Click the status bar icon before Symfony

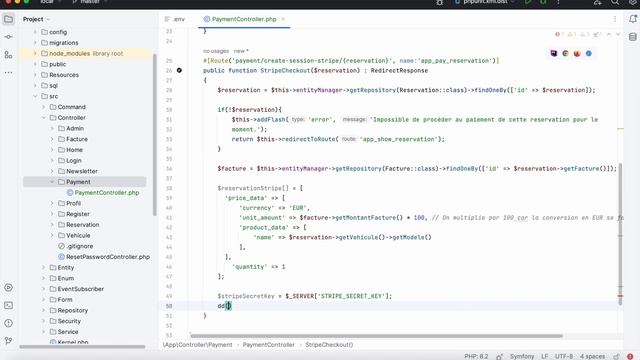click(x=500, y=357)
